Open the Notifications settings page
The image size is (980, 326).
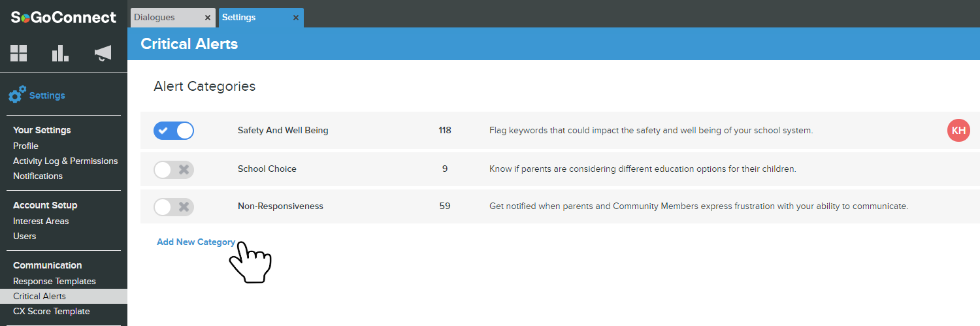pos(38,176)
